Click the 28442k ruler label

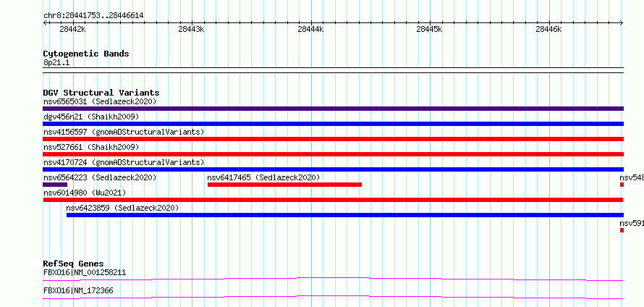(72, 29)
